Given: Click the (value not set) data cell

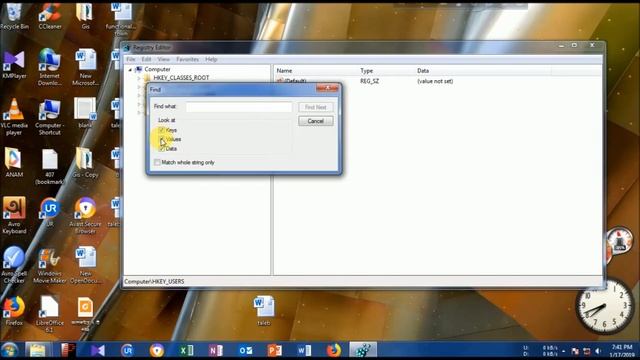Looking at the screenshot, I should click(435, 81).
